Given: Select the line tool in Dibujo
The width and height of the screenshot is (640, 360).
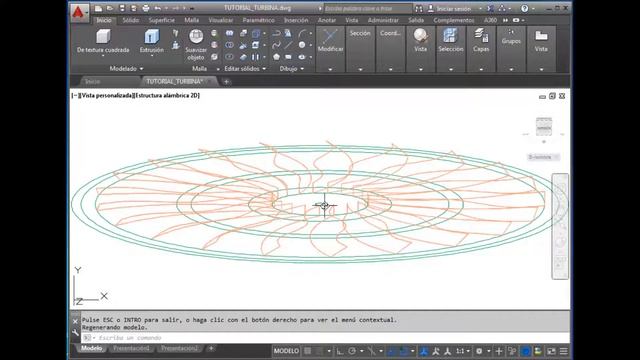Looking at the screenshot, I should click(289, 45).
